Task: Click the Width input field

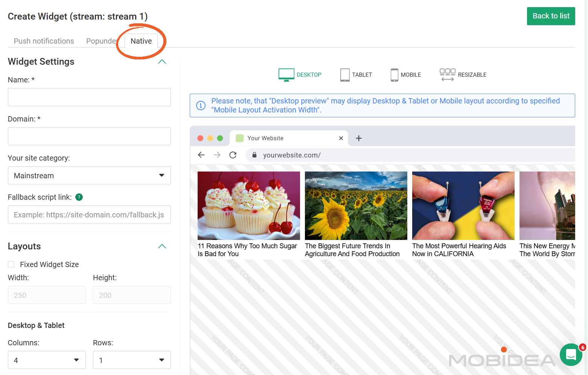Action: (x=47, y=295)
